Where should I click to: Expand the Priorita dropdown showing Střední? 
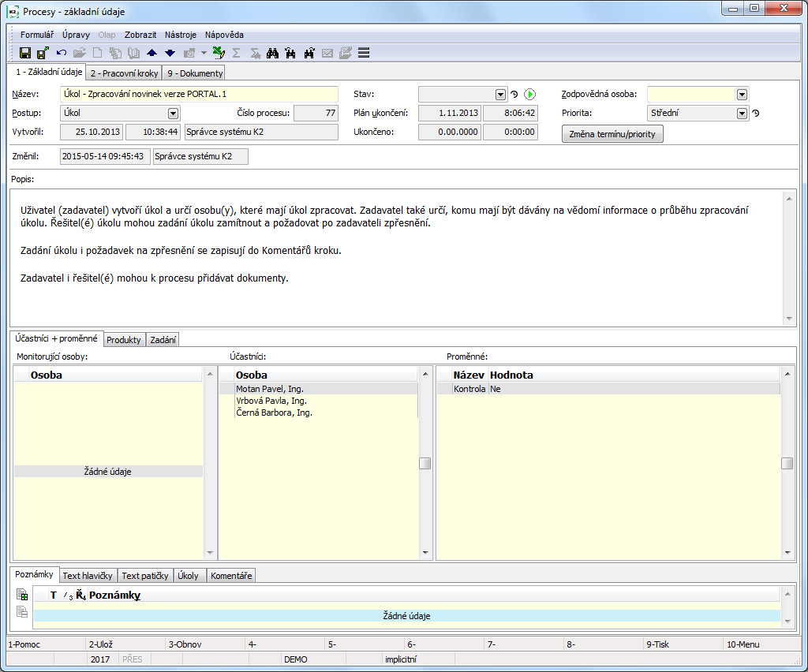pyautogui.click(x=742, y=113)
